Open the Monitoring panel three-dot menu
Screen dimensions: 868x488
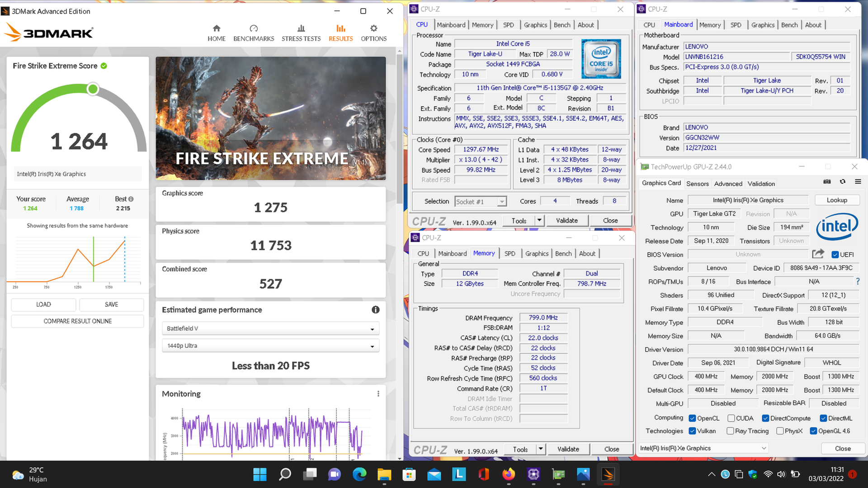click(378, 394)
